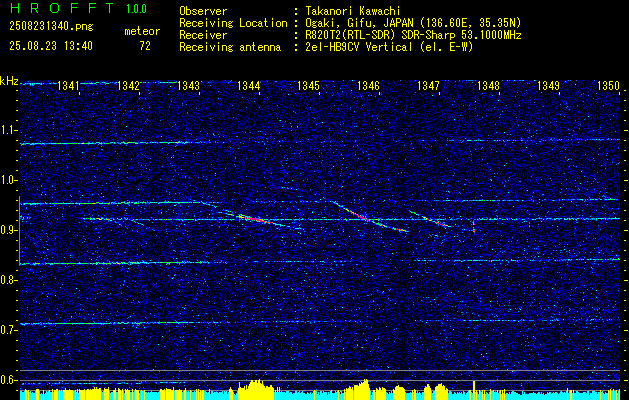
Task: Click the version number 1.0.0
Action: click(x=136, y=9)
